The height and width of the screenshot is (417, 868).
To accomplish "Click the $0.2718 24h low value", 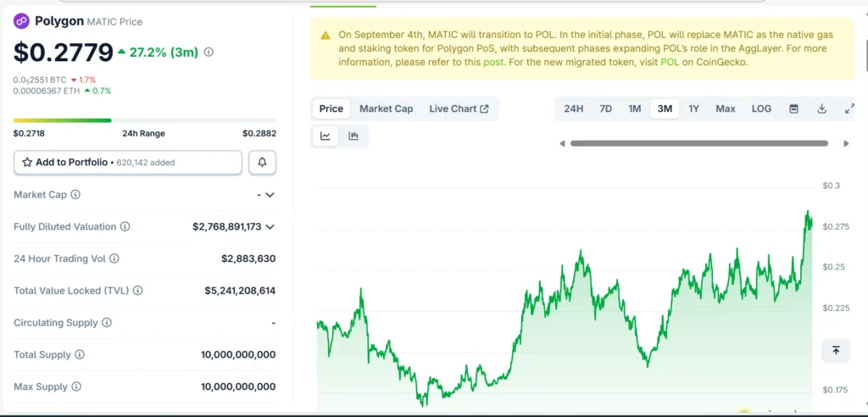I will (x=30, y=133).
